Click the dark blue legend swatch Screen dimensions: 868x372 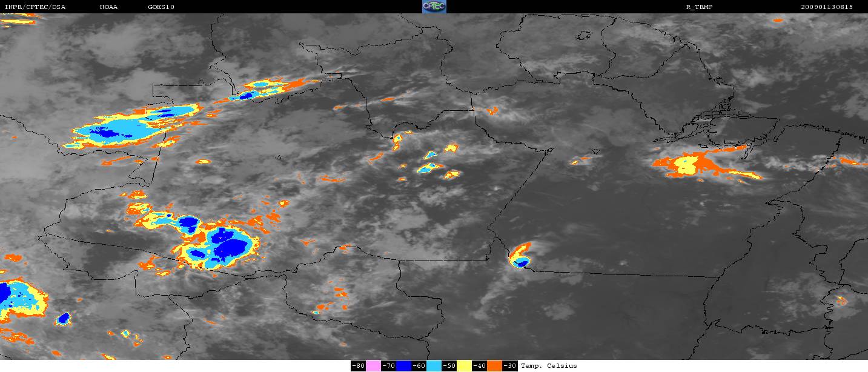click(x=403, y=366)
